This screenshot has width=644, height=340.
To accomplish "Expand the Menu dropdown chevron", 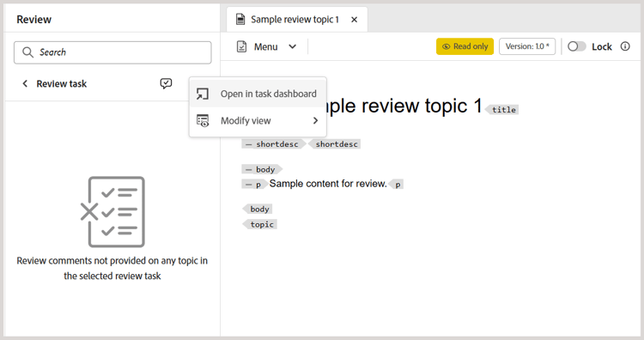I will (x=293, y=47).
